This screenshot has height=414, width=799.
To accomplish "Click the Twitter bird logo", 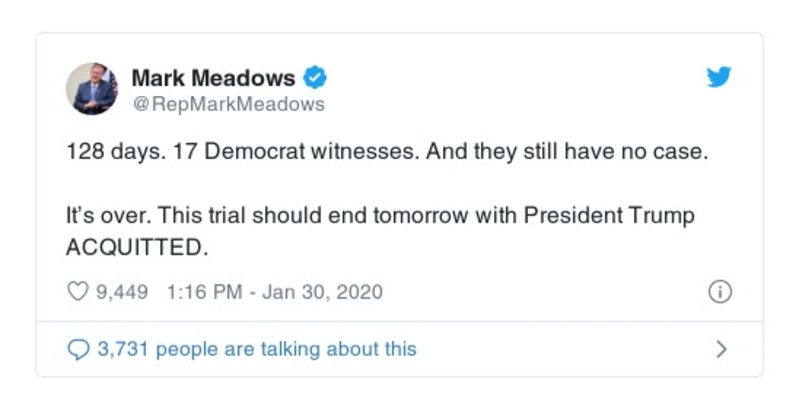I will [x=719, y=77].
